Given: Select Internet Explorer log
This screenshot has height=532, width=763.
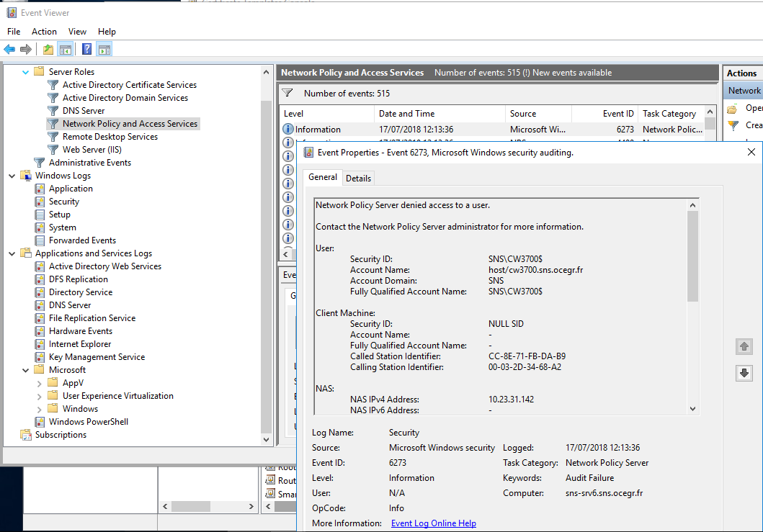Looking at the screenshot, I should point(80,344).
